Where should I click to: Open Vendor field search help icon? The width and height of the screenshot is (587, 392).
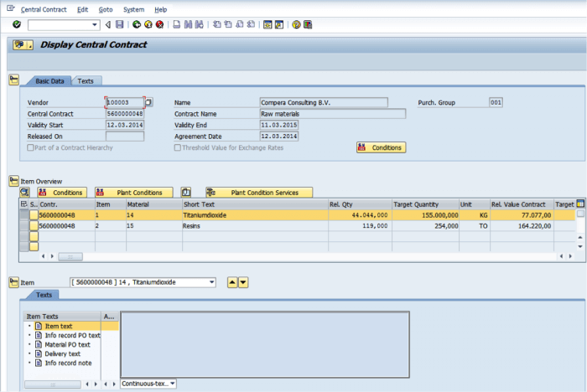148,102
